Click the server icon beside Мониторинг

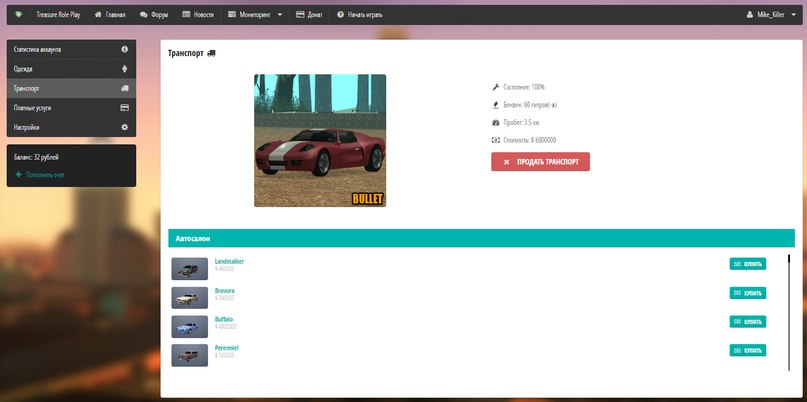point(232,15)
